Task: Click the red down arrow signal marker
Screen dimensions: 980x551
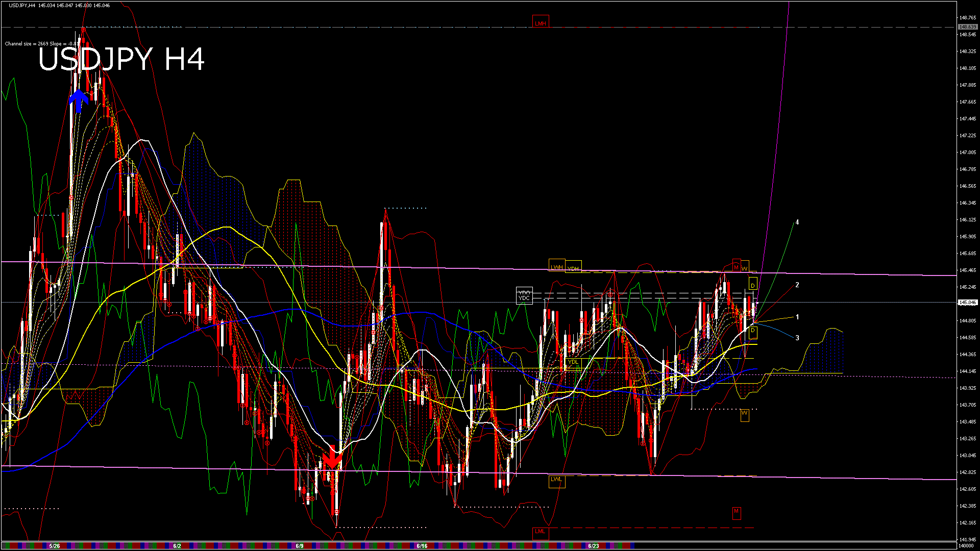Action: point(332,457)
